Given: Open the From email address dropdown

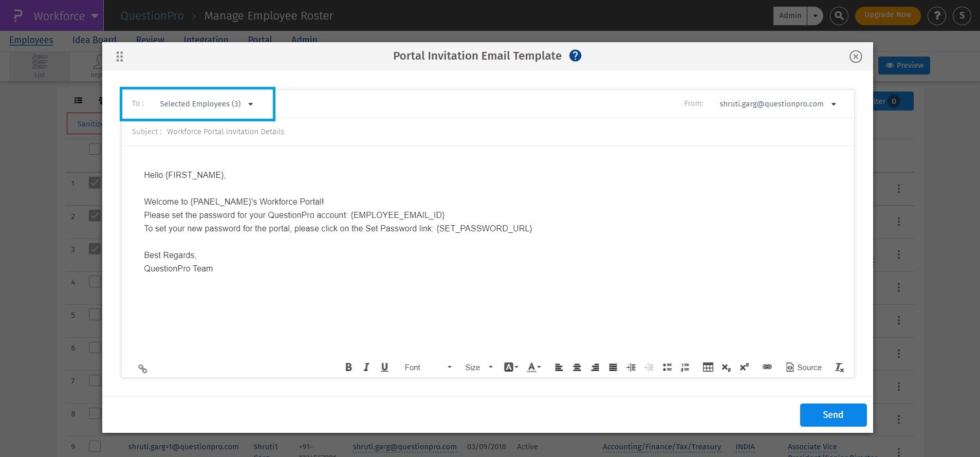Looking at the screenshot, I should click(x=778, y=104).
